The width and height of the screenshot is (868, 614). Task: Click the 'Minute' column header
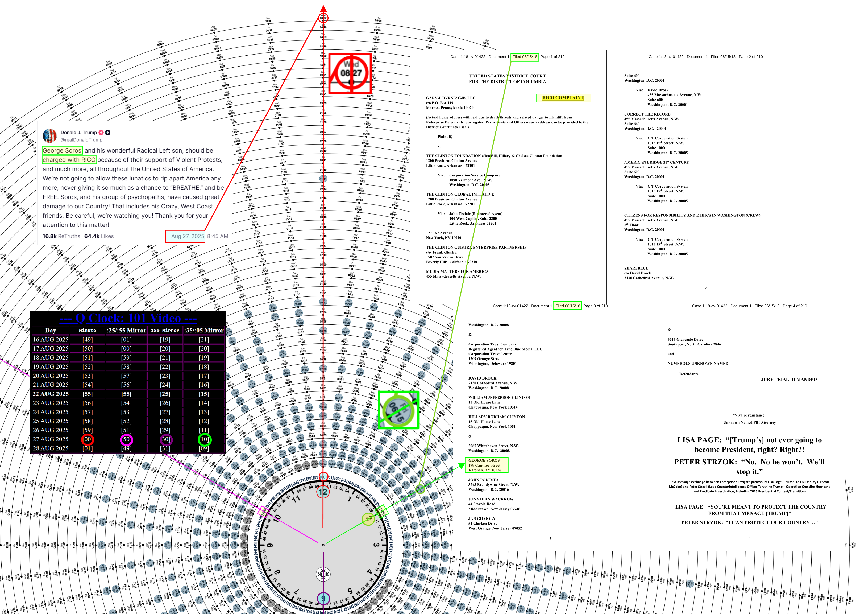click(x=87, y=331)
